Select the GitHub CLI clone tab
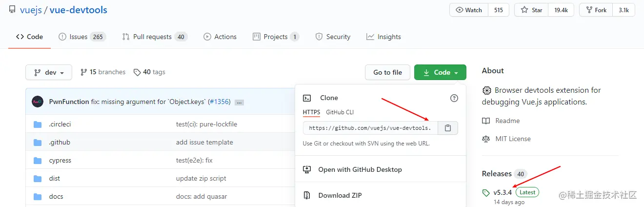The height and width of the screenshot is (207, 644). [340, 112]
